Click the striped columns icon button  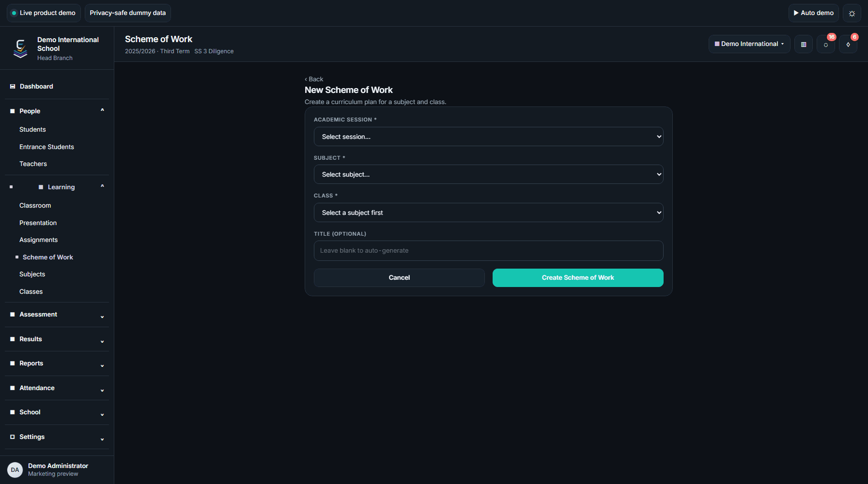point(804,44)
